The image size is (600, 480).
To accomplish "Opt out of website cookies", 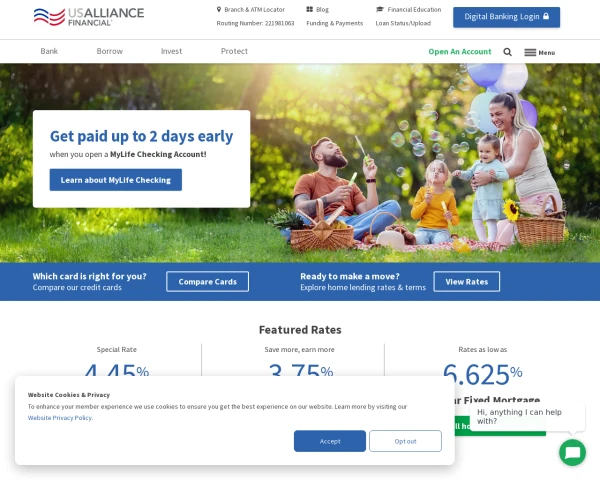I will 405,441.
